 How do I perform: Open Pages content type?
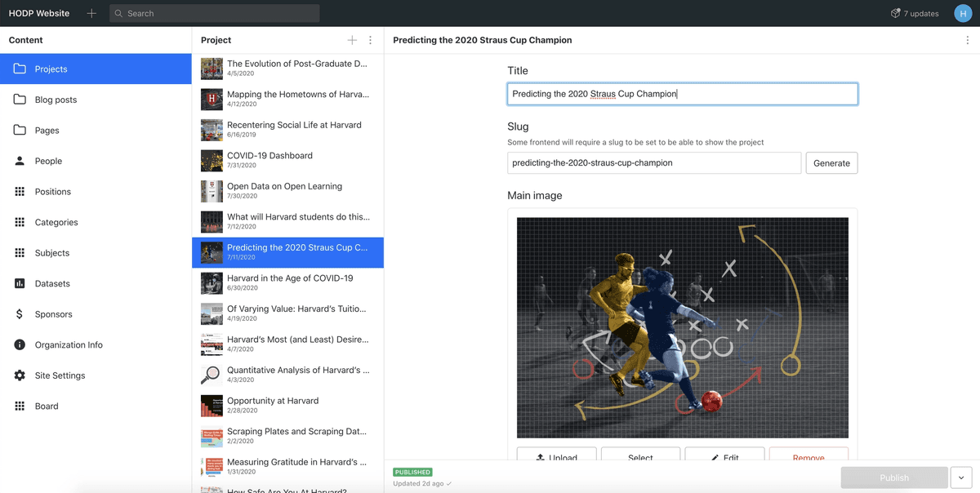point(96,130)
